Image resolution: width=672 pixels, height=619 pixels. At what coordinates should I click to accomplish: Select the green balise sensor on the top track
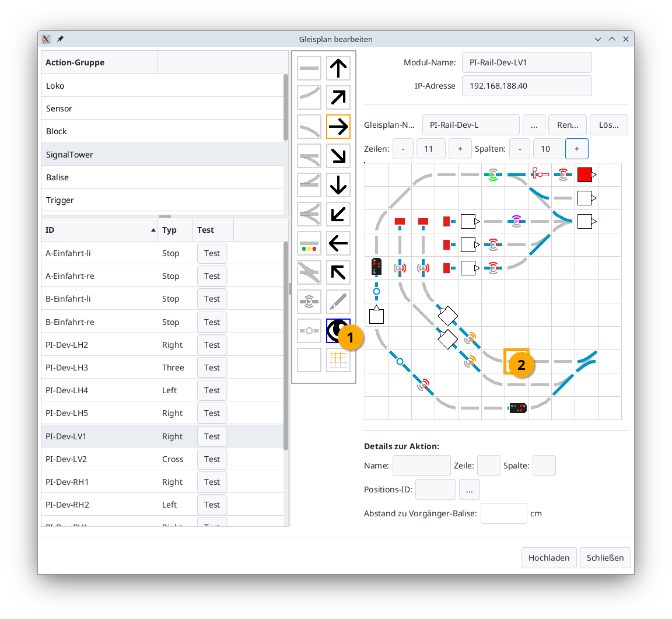[493, 174]
